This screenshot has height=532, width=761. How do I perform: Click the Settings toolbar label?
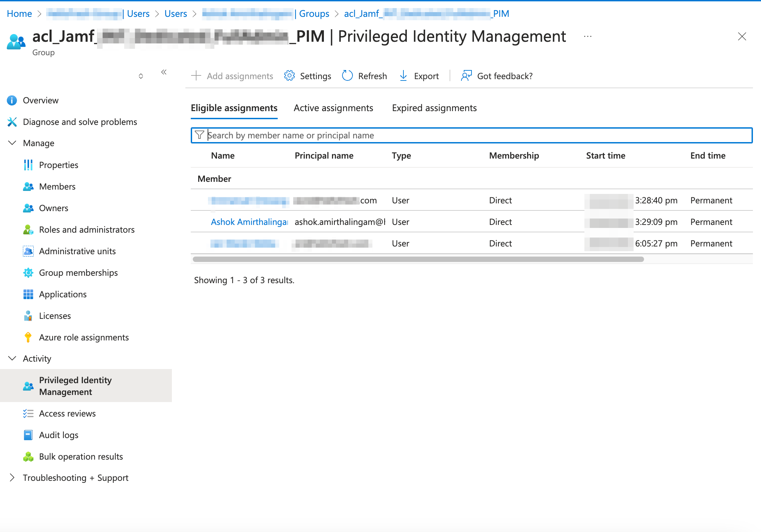(315, 76)
